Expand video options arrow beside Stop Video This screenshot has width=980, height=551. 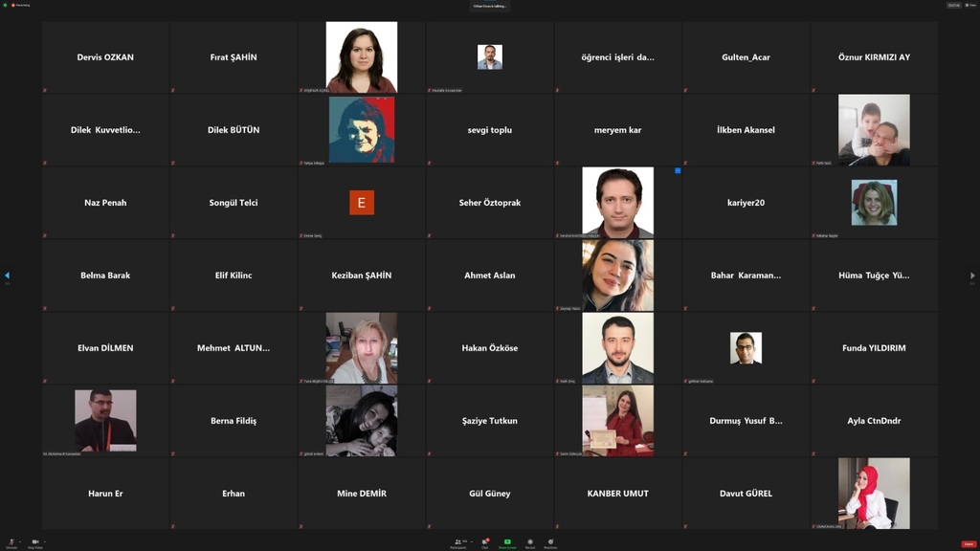click(x=44, y=541)
